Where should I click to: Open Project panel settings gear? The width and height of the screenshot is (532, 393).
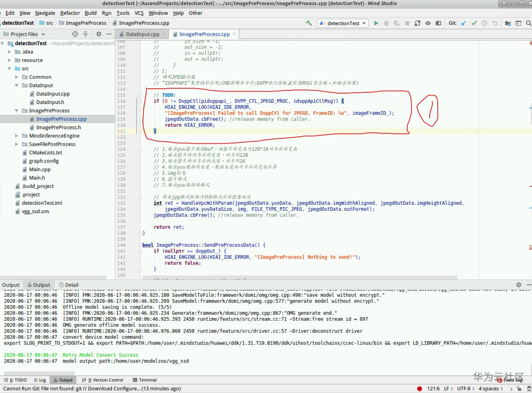(99, 34)
